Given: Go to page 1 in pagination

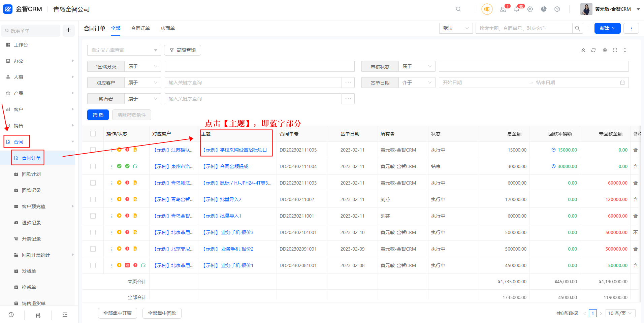Looking at the screenshot, I should (x=593, y=313).
